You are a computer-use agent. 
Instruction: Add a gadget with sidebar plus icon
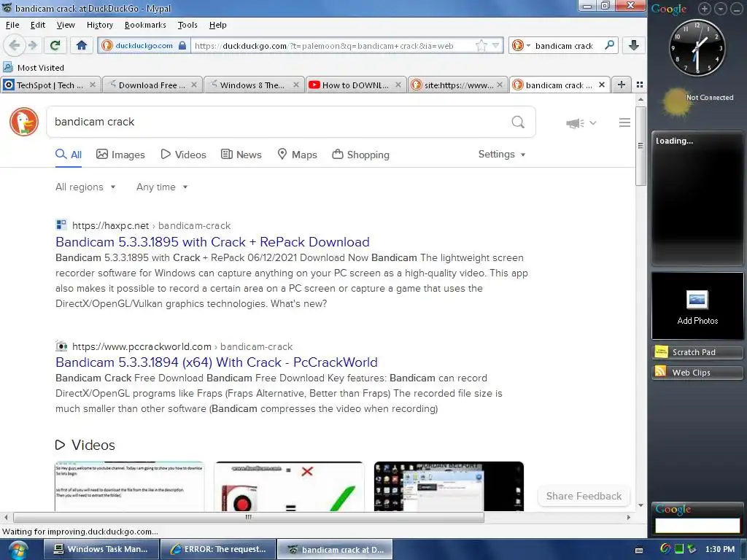(705, 9)
